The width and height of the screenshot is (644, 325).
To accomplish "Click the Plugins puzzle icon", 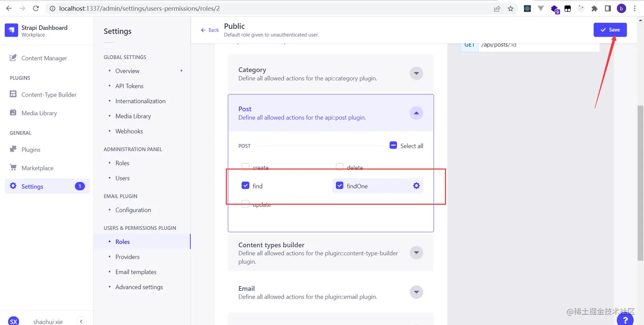I will [13, 149].
